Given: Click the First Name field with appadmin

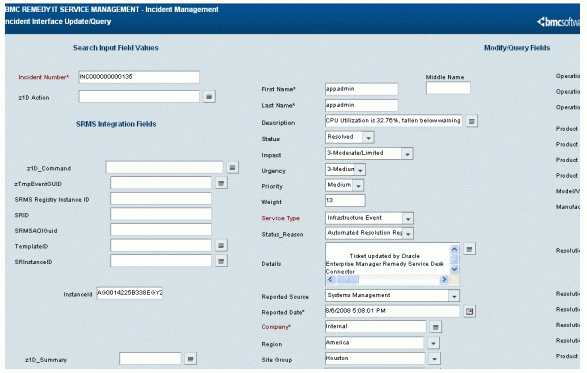Looking at the screenshot, I should coord(362,89).
